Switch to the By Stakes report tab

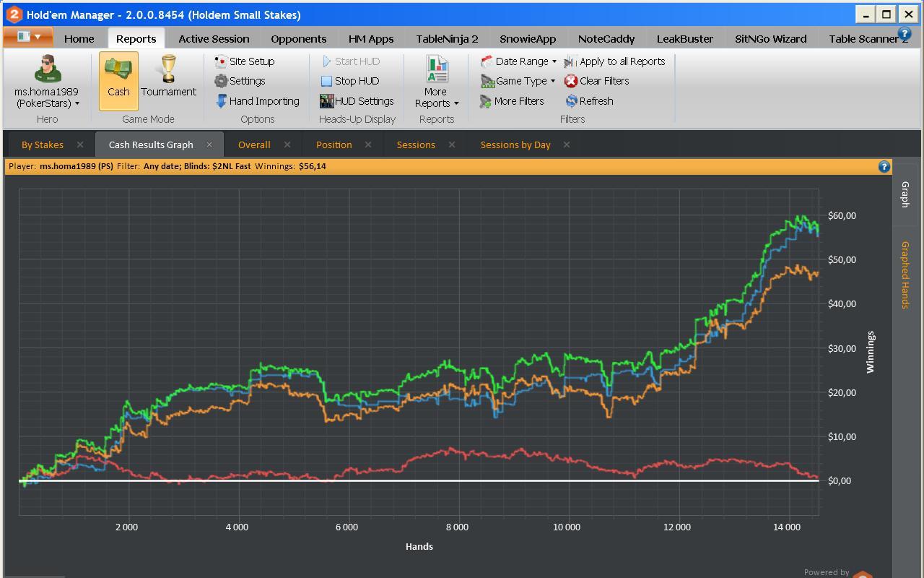click(43, 144)
